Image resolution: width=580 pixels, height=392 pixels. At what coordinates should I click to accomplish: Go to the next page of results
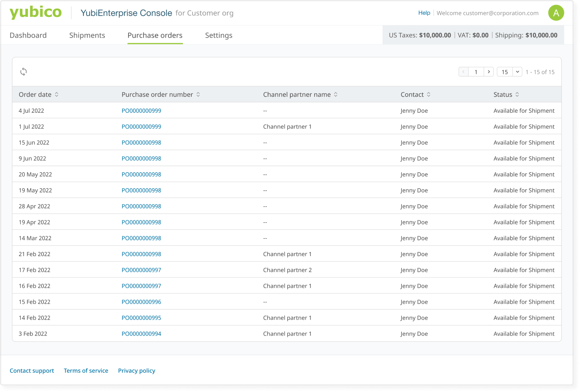(489, 72)
